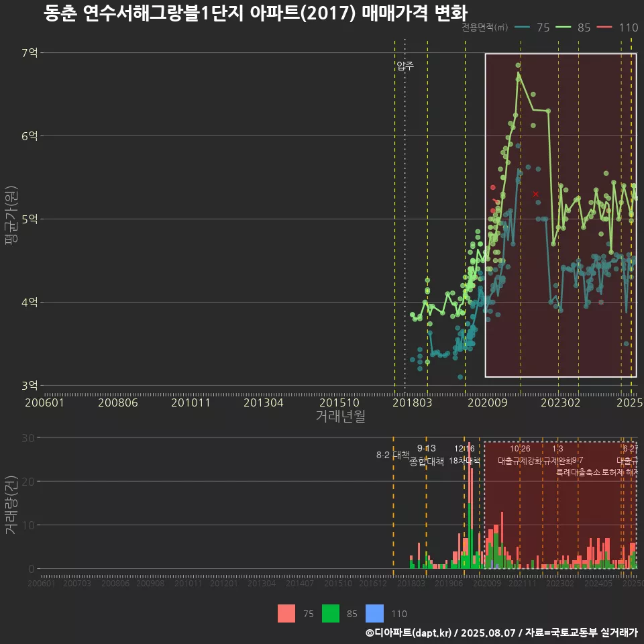Click the '4억' price axis label
The image size is (644, 644).
tap(30, 303)
